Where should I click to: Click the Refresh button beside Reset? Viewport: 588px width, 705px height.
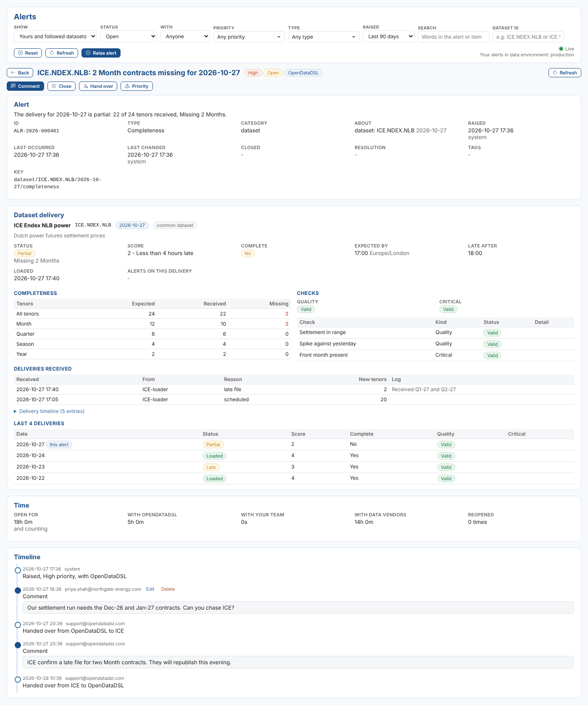pyautogui.click(x=62, y=53)
